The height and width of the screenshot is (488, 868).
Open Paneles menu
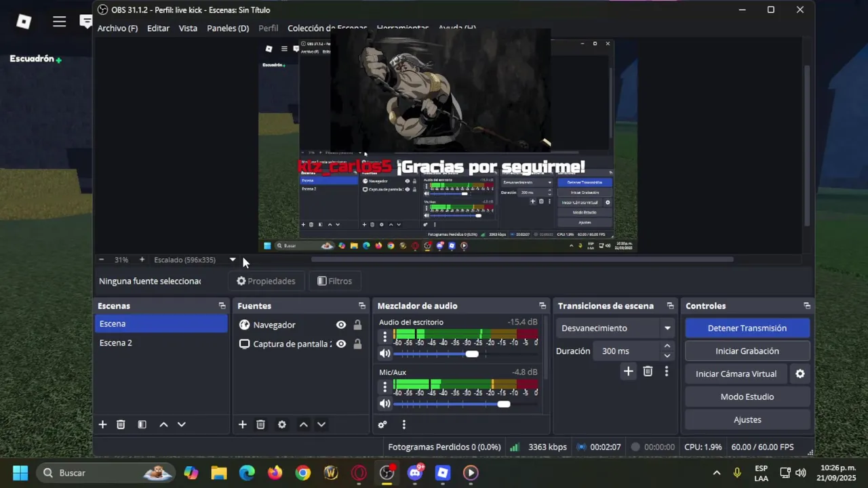click(228, 28)
